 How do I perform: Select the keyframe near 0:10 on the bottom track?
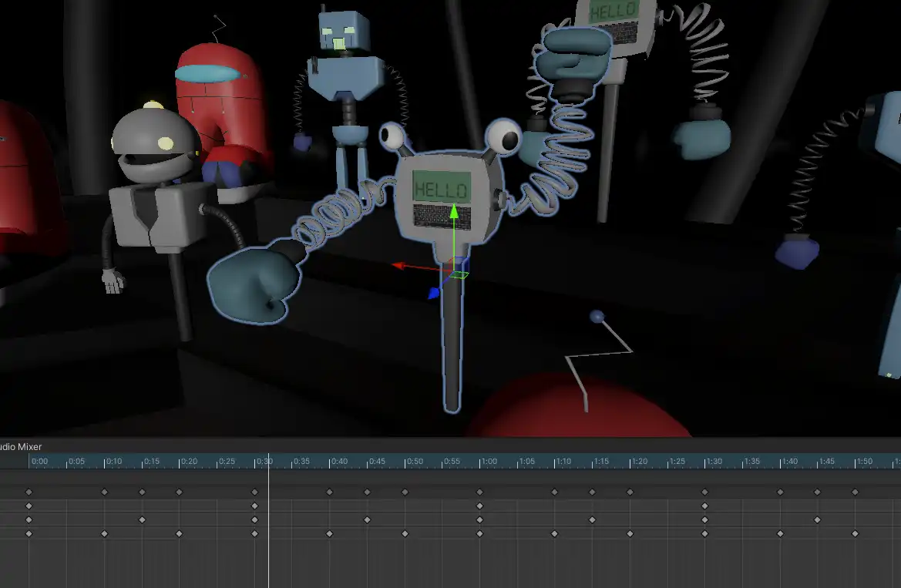(104, 533)
